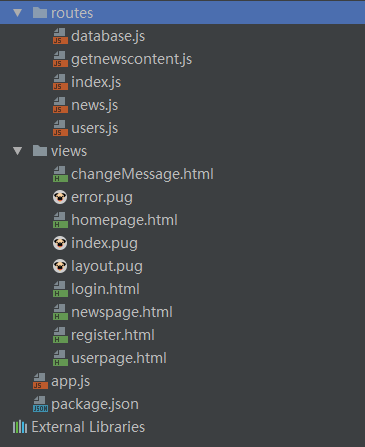365x447 pixels.
Task: Select app.js file name
Action: point(71,382)
